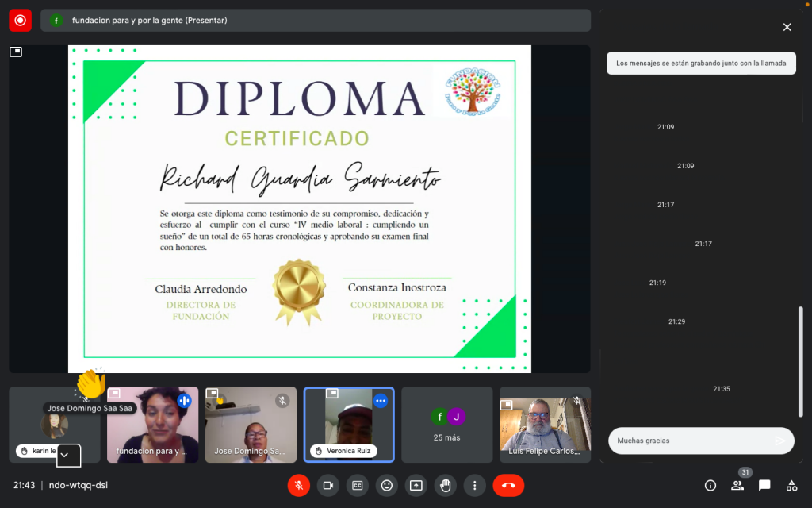Open the three-dot more options menu

[474, 485]
